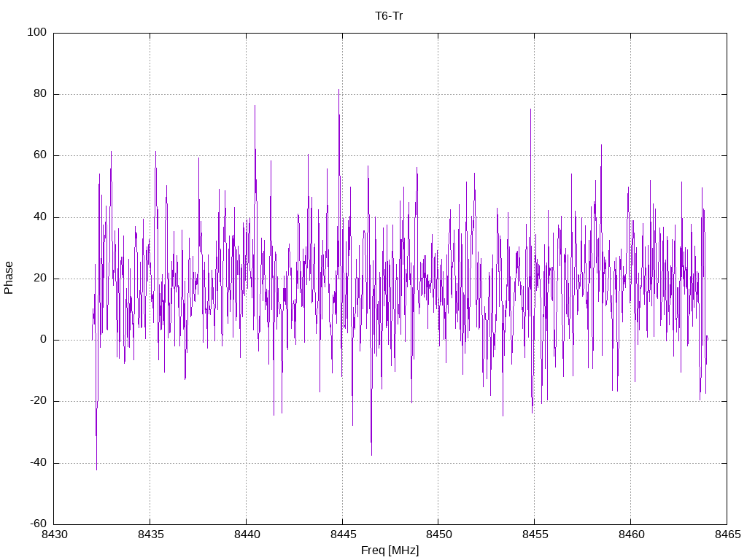Click the lowest phase dip near 8432 MHz
This screenshot has width=747, height=560.
tap(97, 470)
